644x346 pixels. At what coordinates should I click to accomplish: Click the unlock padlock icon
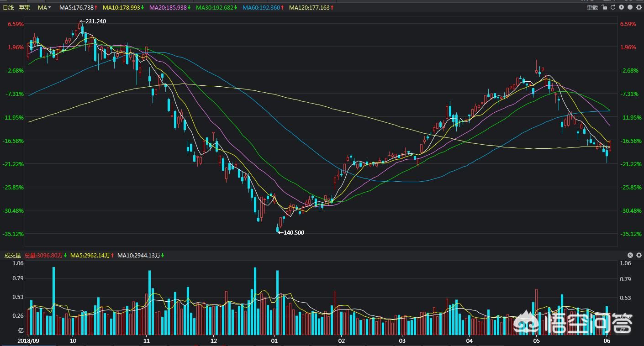click(x=605, y=8)
